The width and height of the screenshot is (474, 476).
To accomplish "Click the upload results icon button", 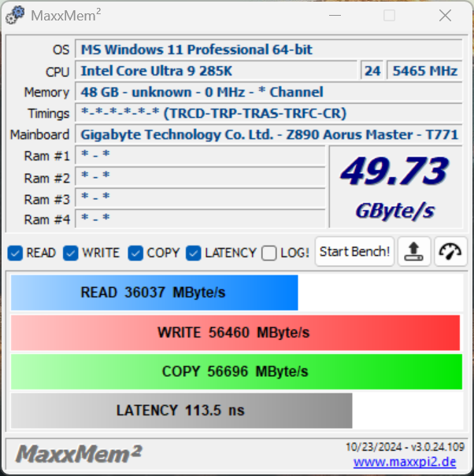I will [414, 252].
